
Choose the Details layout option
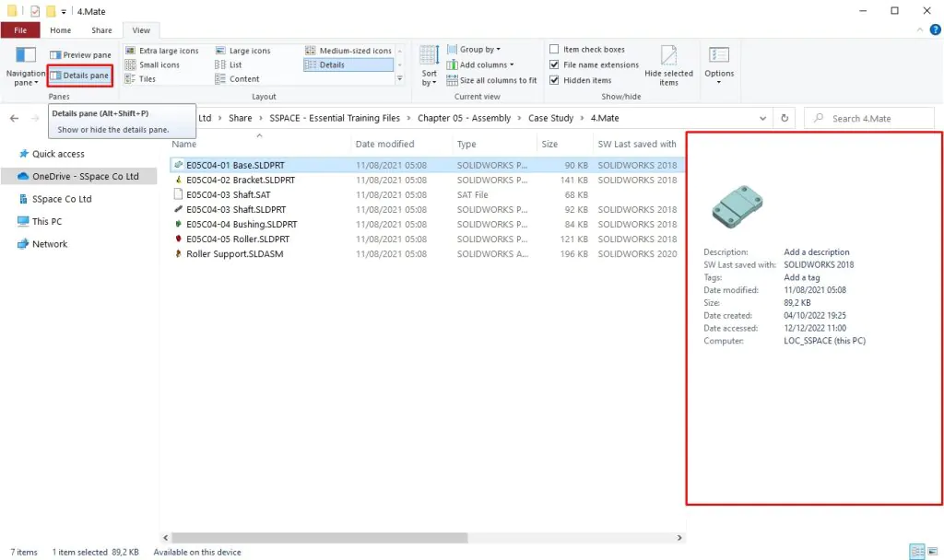[348, 65]
